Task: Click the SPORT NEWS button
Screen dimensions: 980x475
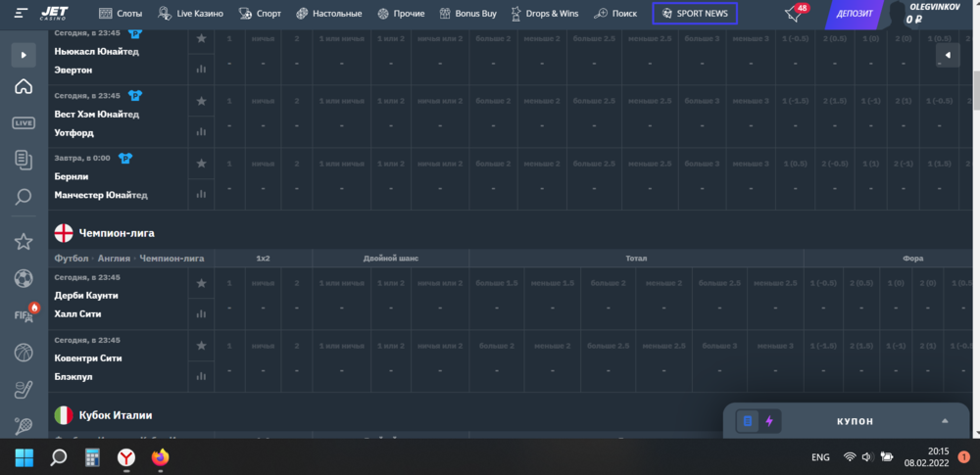Action: coord(695,13)
